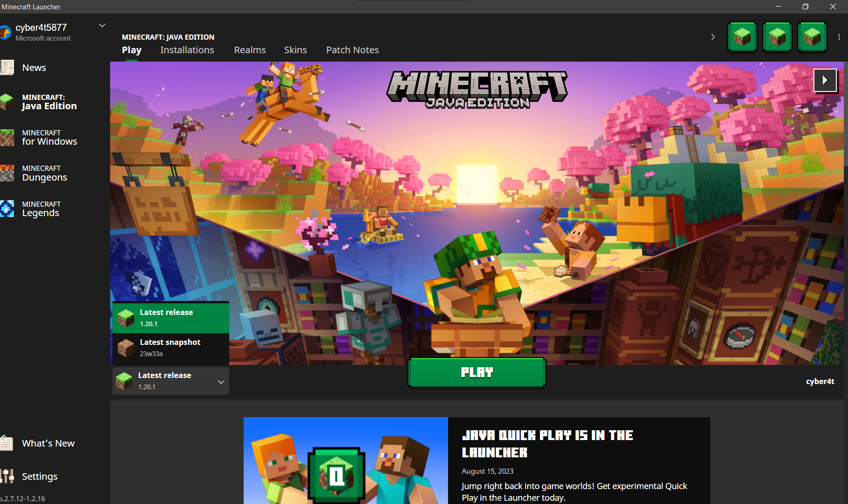Switch to the Skins tab
848x504 pixels.
pyautogui.click(x=295, y=50)
